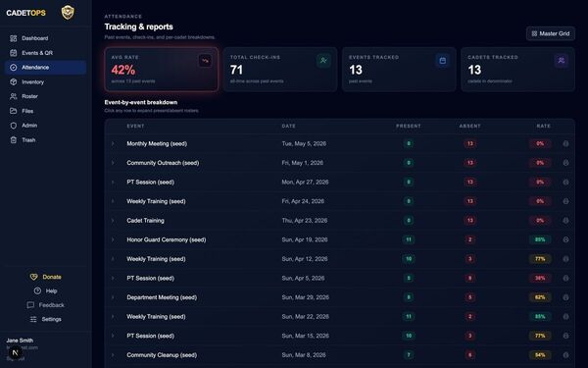Viewport: 588px width, 368px height.
Task: Click the Donate heart icon
Action: [x=33, y=277]
